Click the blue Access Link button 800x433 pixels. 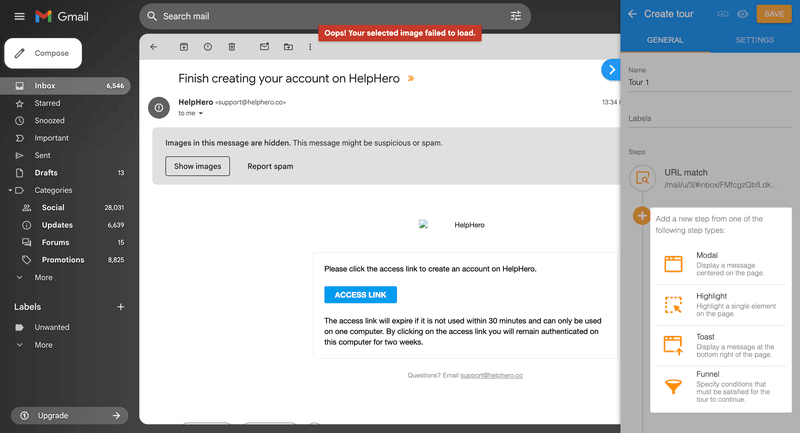point(360,295)
